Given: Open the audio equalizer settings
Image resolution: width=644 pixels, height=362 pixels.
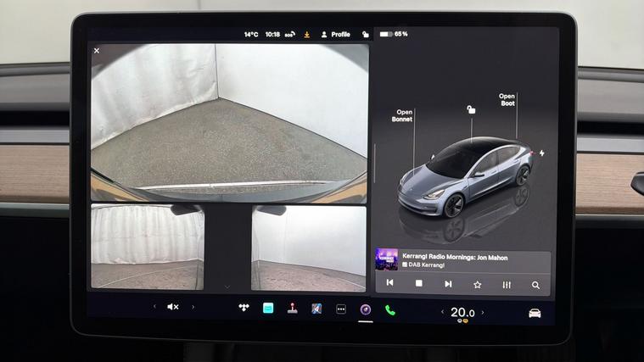Looking at the screenshot, I should (507, 285).
